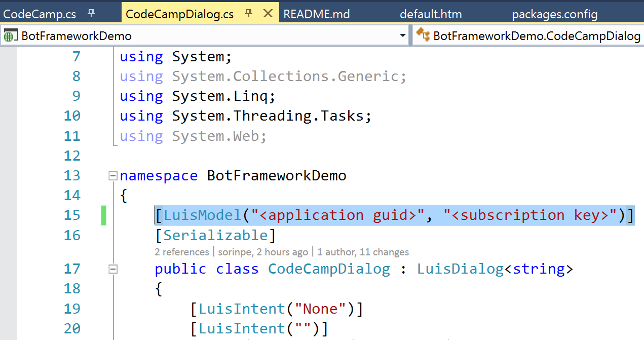Open the BotFrameworkDemo.CodeCampDialog type dropdown
This screenshot has width=644, height=340.
(528, 35)
